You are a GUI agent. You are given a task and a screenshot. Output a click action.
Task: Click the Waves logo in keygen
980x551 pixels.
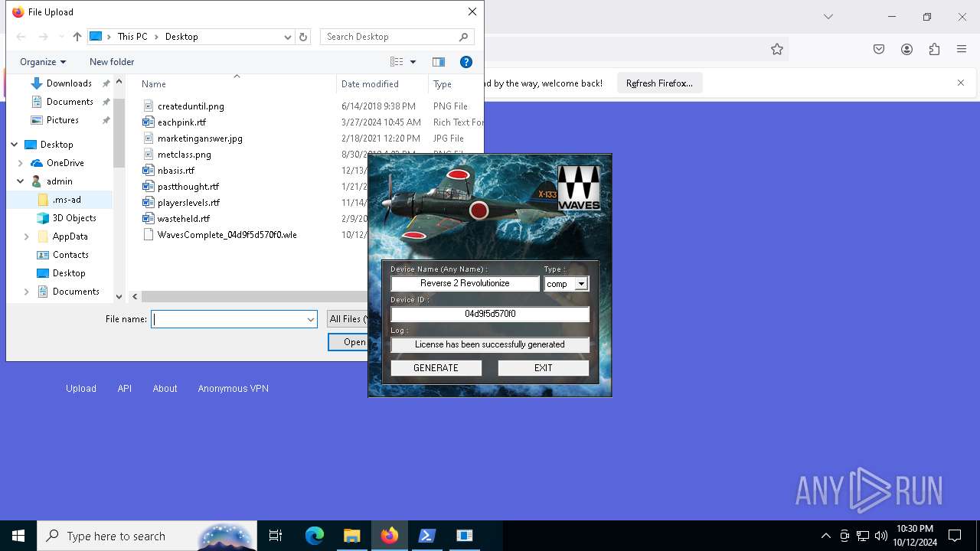tap(579, 188)
